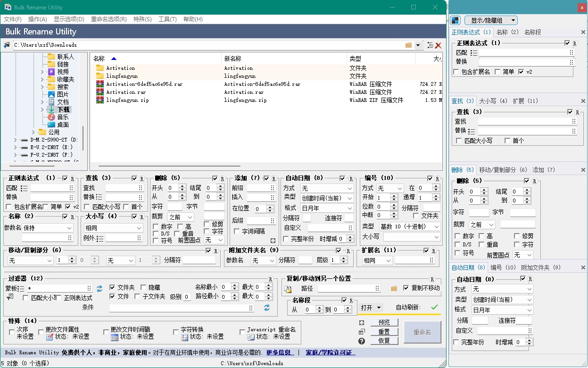Open the 操作(A) menu
The image size is (588, 368).
point(38,19)
